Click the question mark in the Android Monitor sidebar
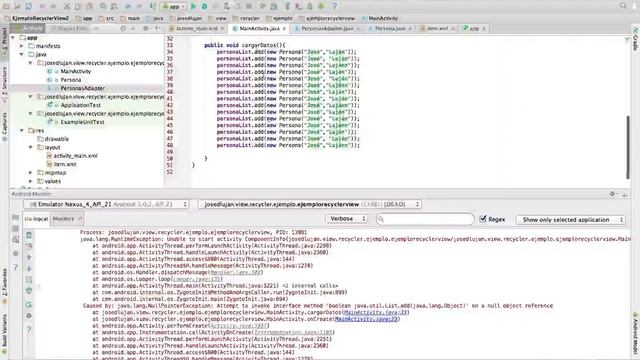 click(16, 267)
